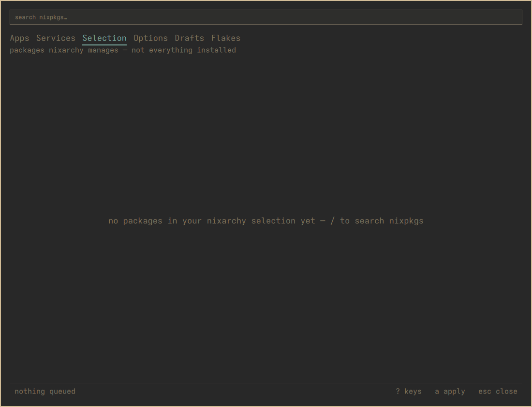The image size is (532, 407).
Task: Switch to the Flakes tab
Action: [x=226, y=38]
